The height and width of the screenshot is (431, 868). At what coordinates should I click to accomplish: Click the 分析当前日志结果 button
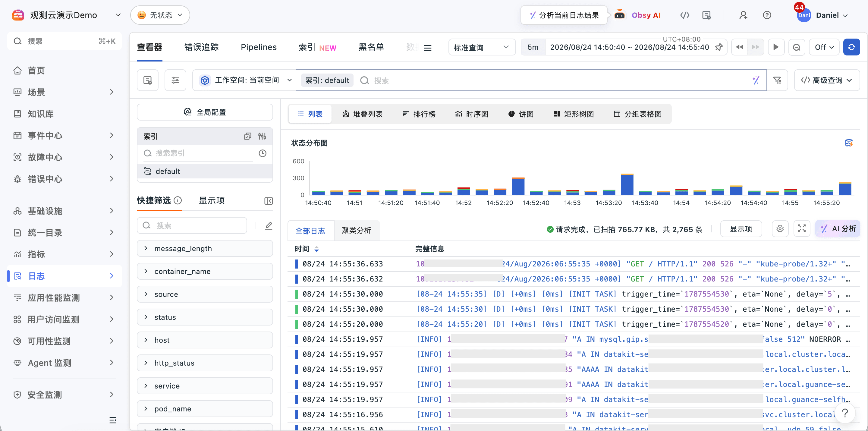tap(564, 15)
